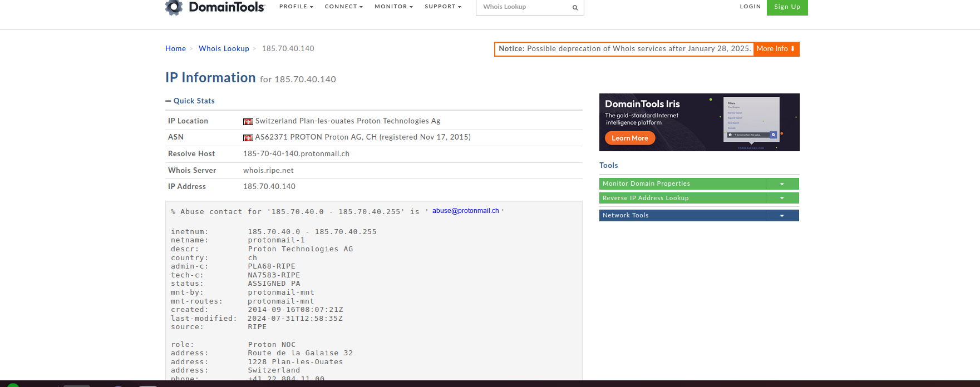Click descr value Proton Technologies AG
980x387 pixels.
point(301,249)
